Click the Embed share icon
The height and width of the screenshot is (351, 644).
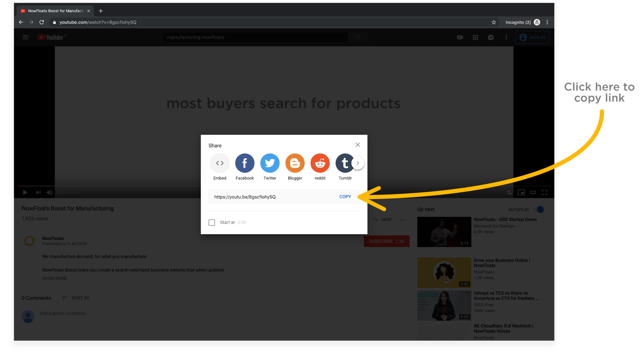point(220,163)
